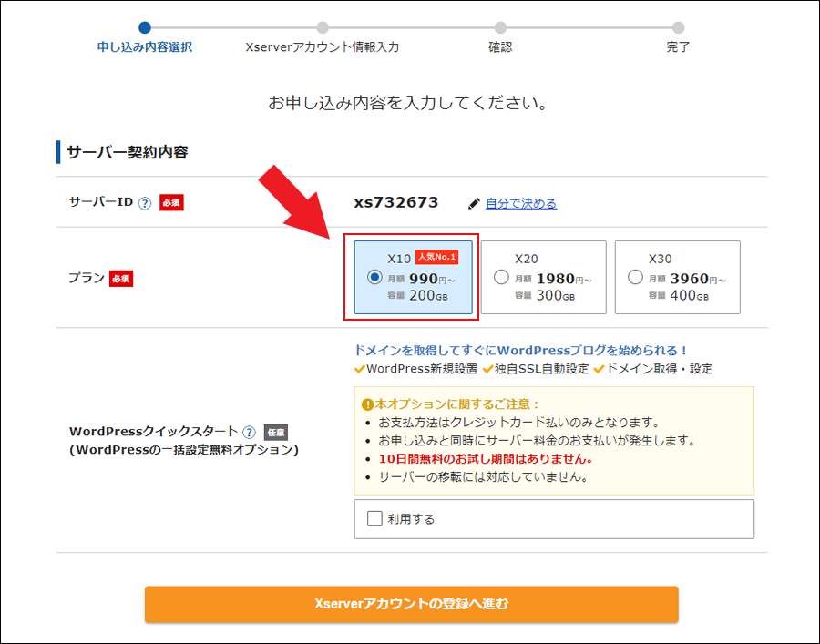Screen dimensions: 820x644
Task: Click the サーバー契約内容 section heading
Action: (128, 153)
